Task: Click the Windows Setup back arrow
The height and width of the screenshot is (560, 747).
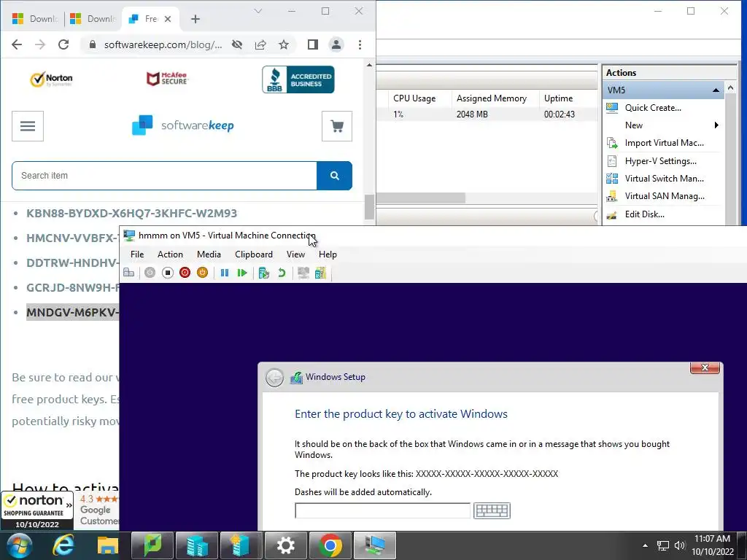Action: 274,378
